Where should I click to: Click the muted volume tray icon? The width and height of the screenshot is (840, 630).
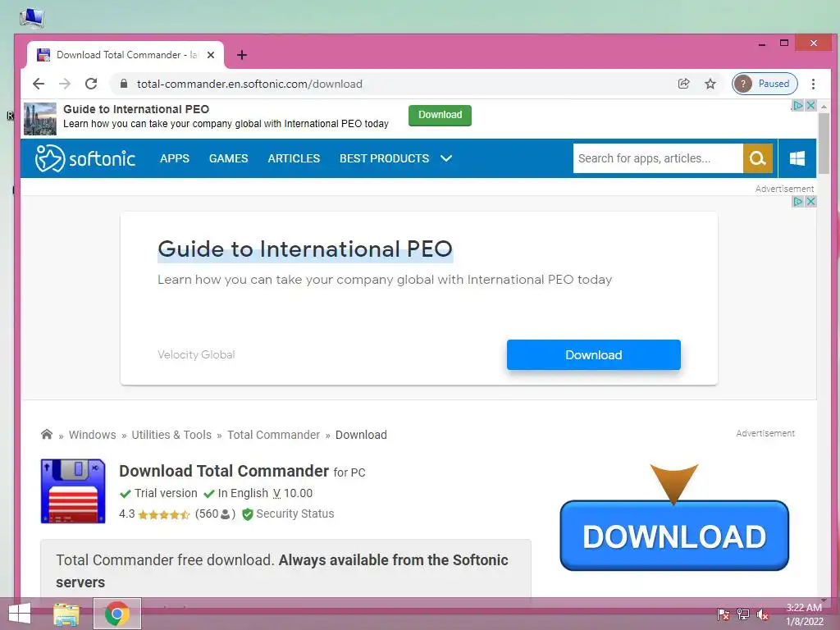point(763,614)
